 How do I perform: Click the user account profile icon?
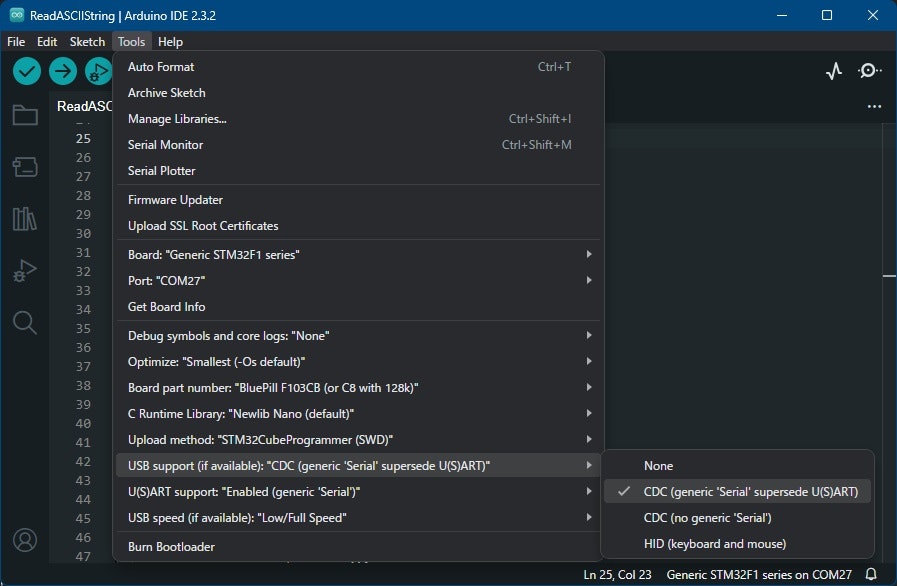point(25,540)
